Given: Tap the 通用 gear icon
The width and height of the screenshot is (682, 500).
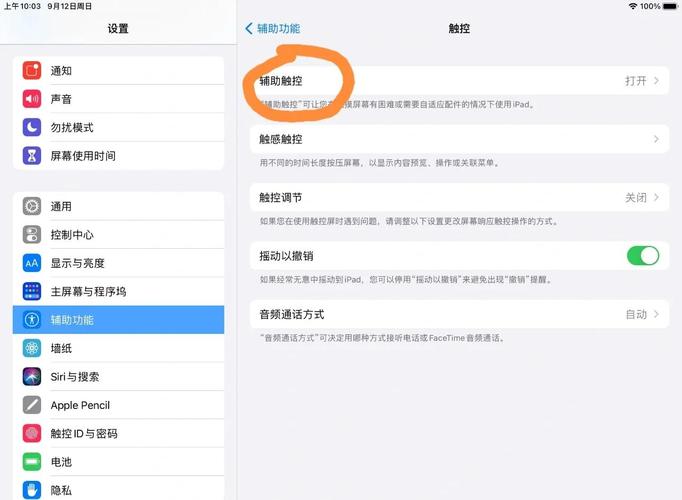Looking at the screenshot, I should (x=32, y=206).
